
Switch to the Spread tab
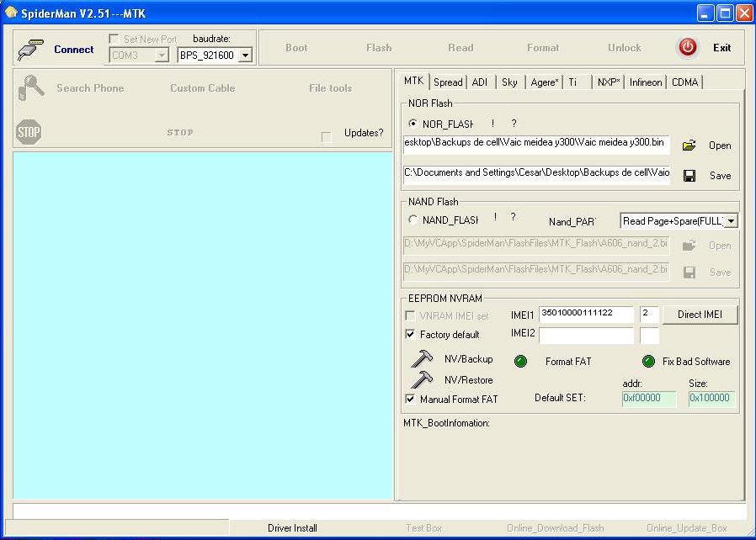pyautogui.click(x=448, y=82)
